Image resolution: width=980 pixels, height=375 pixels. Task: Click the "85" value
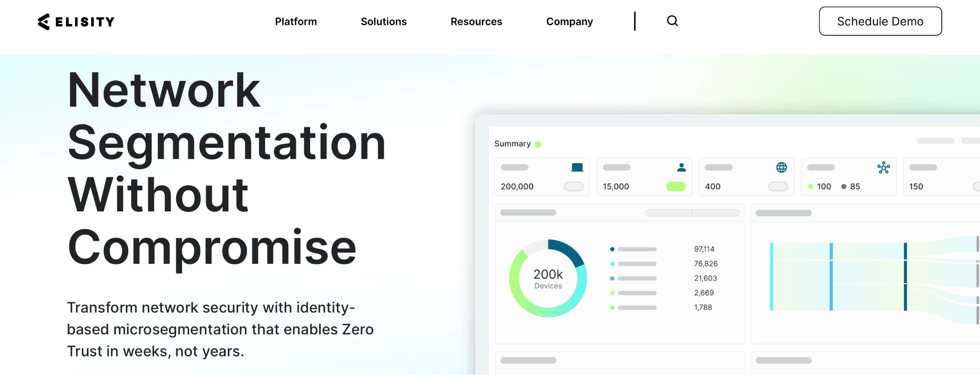pos(855,187)
